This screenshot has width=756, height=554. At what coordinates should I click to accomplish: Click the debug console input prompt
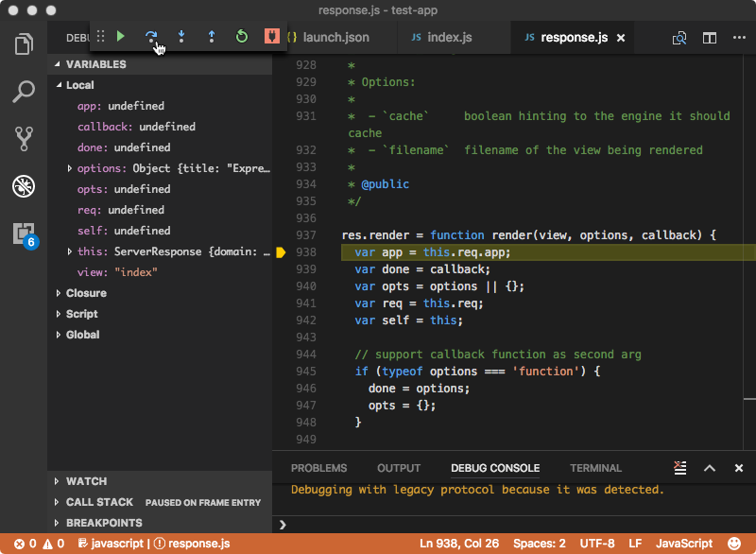point(514,524)
